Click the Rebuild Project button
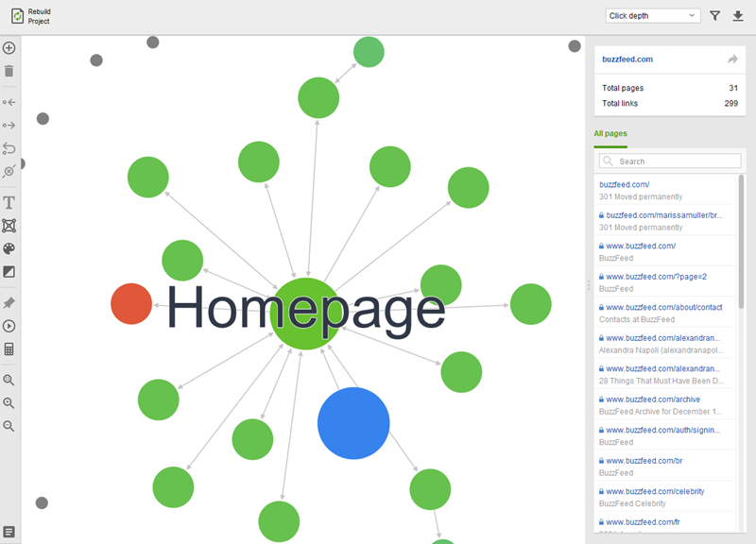The image size is (756, 544). click(x=31, y=16)
